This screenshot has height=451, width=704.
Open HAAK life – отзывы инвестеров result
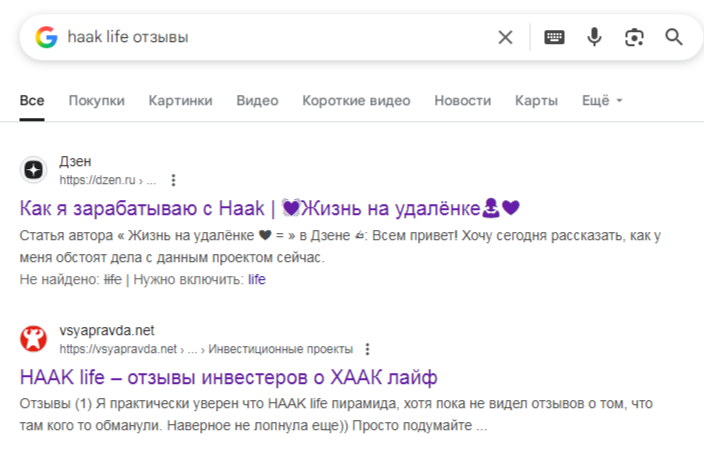(x=228, y=377)
